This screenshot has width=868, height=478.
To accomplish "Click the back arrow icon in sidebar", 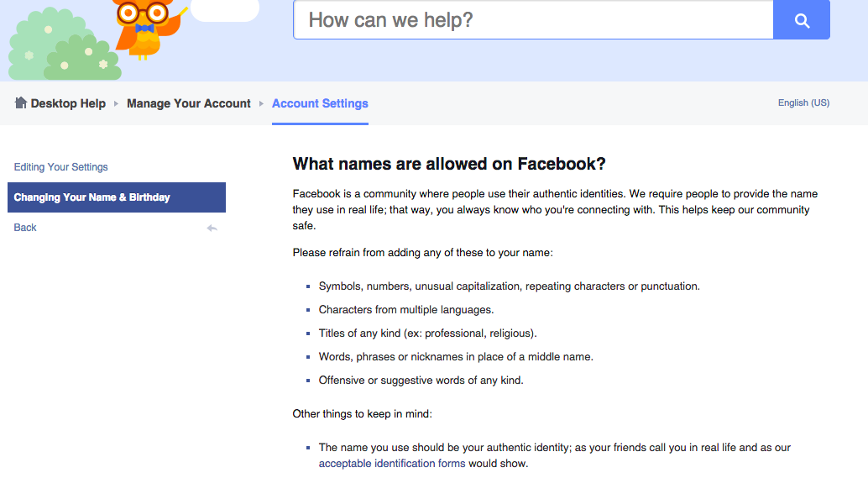I will click(x=212, y=228).
